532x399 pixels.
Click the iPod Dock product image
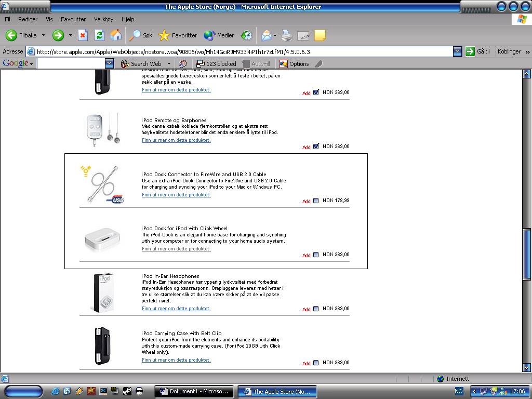(x=102, y=239)
